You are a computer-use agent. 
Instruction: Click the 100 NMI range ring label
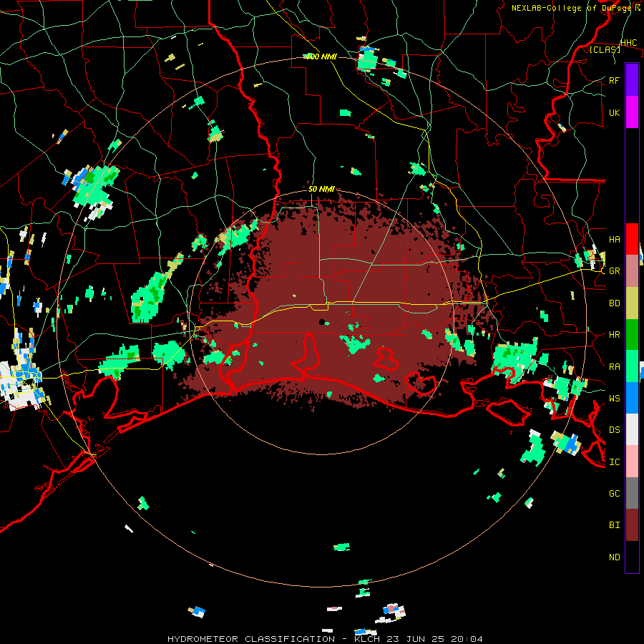click(321, 57)
